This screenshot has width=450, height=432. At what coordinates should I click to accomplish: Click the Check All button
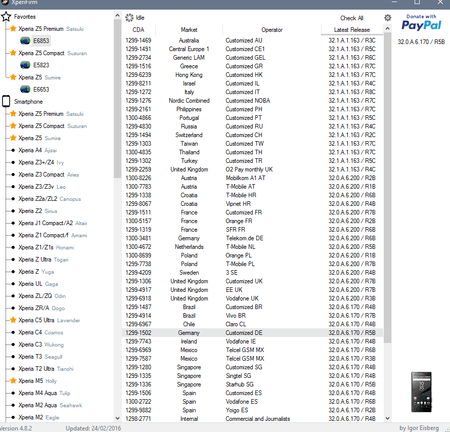pyautogui.click(x=352, y=18)
